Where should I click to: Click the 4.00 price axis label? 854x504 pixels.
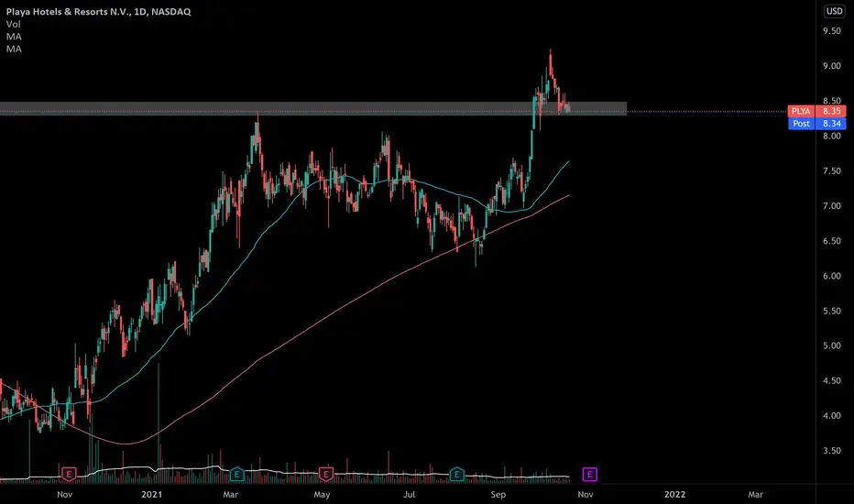coord(832,416)
